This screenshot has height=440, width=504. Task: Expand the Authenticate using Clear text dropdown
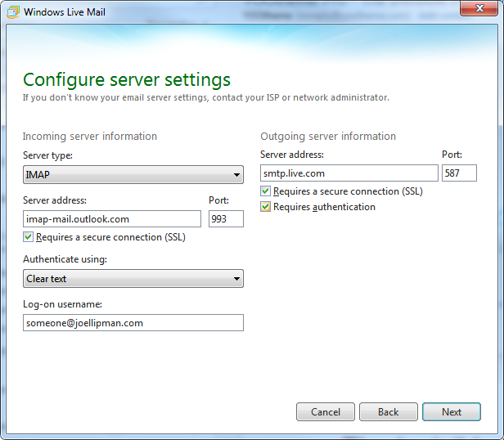(x=133, y=279)
